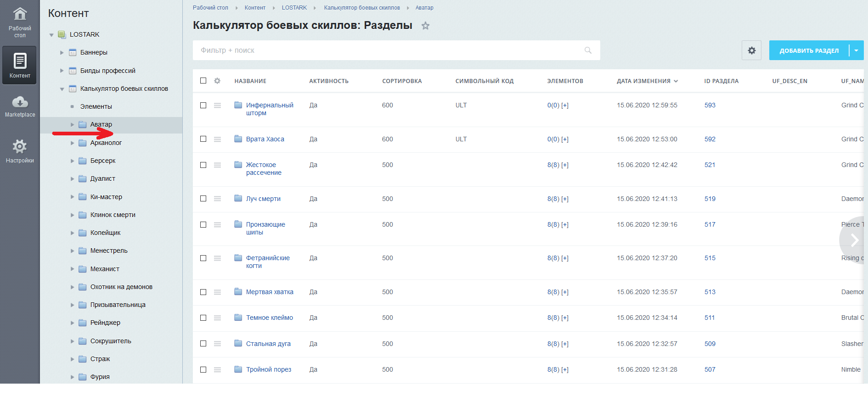Sort by ДАТА ИЗМЕНЕНИЯ column header
The height and width of the screenshot is (396, 868).
pyautogui.click(x=647, y=81)
